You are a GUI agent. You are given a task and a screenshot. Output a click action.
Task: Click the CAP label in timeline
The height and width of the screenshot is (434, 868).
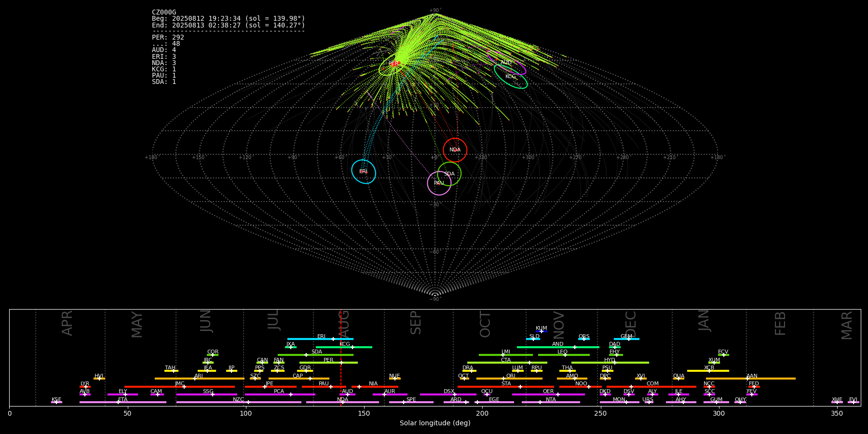[x=298, y=376]
